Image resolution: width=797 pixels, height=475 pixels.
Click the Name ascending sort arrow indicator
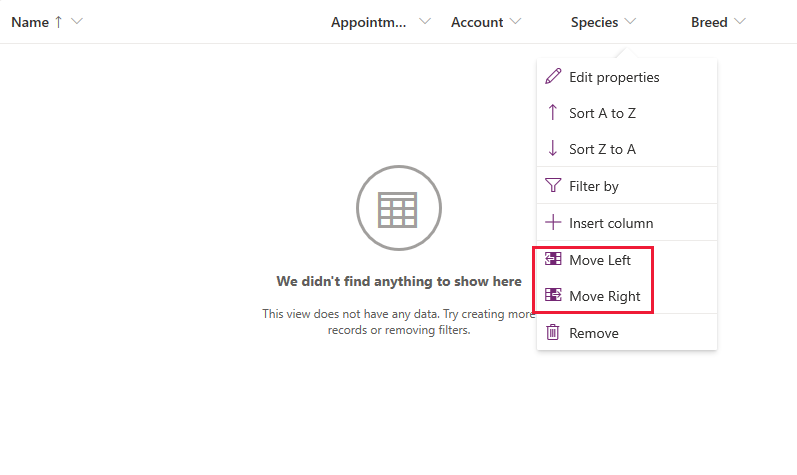pos(58,22)
